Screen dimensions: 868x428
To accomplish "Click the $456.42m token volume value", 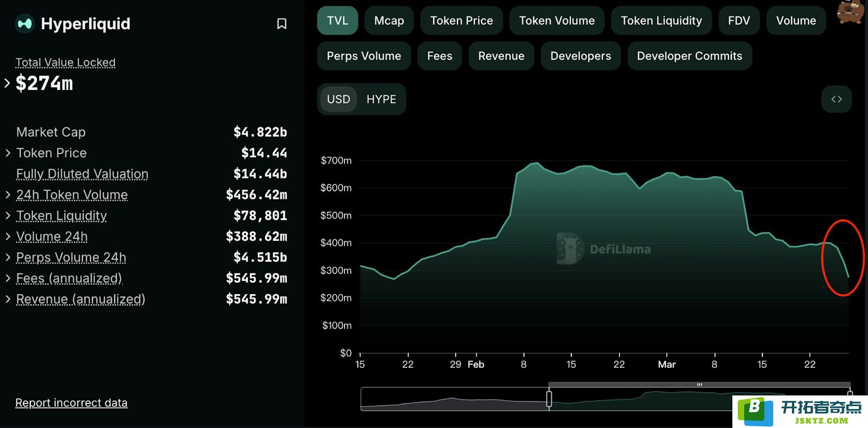I will pos(256,195).
